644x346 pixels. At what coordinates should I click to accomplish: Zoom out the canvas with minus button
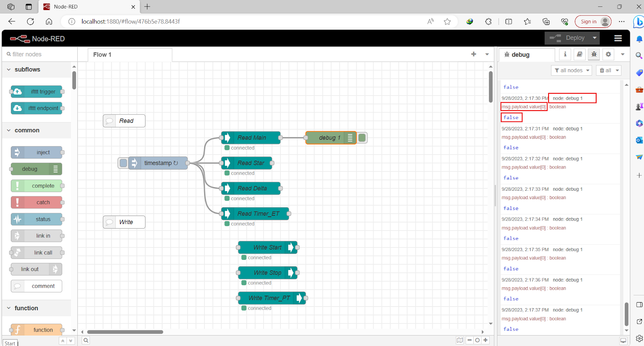(469, 340)
